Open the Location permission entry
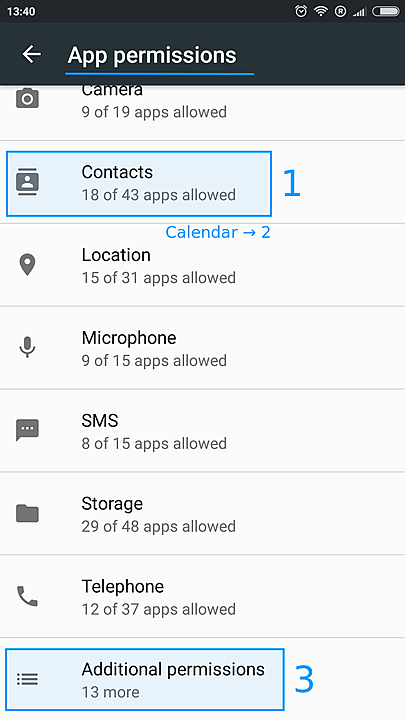This screenshot has height=720, width=405. [x=202, y=265]
